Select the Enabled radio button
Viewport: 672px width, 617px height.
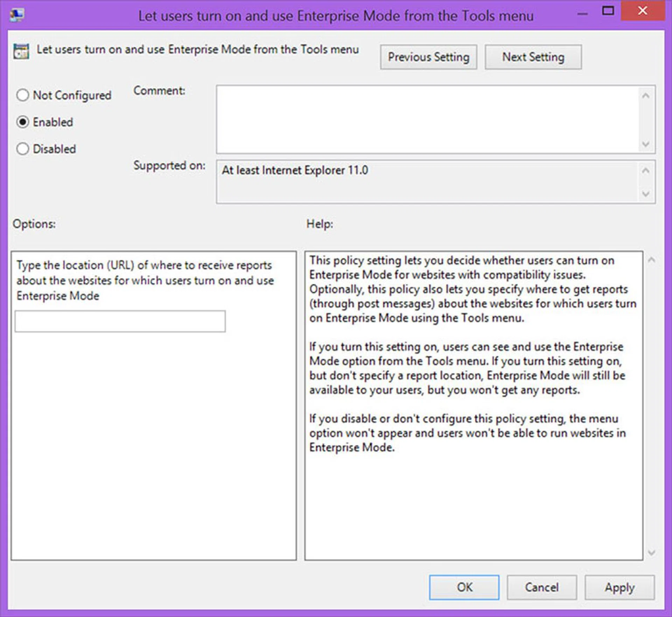(x=23, y=122)
